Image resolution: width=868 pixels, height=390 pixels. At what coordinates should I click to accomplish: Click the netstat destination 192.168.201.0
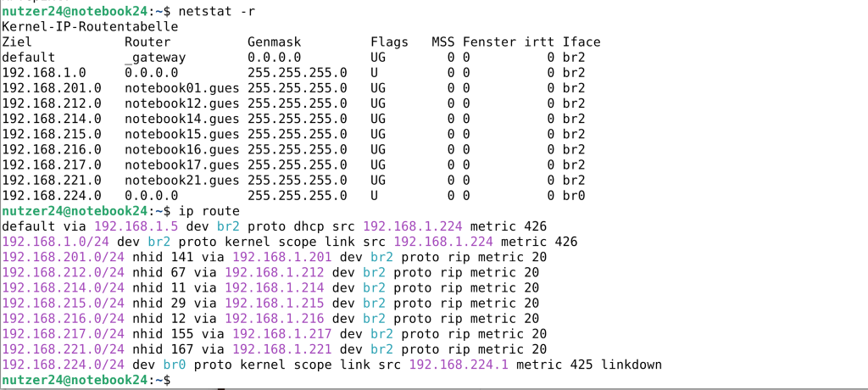coord(52,88)
